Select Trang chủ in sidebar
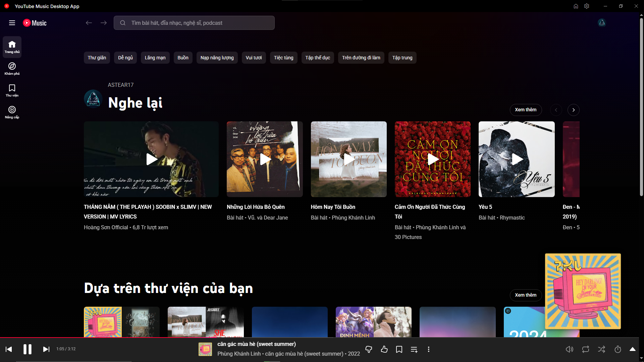644x362 pixels. click(x=12, y=47)
